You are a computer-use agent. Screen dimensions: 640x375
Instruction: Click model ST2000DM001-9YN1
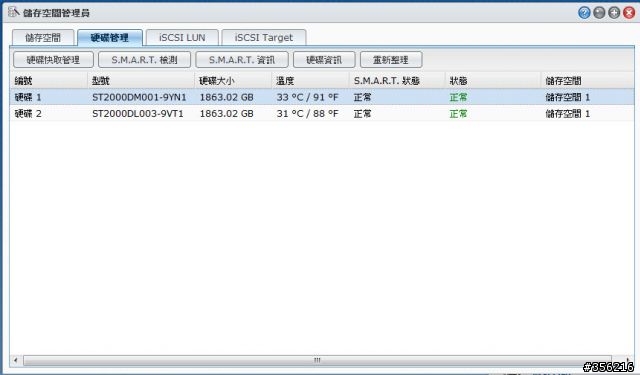click(x=139, y=97)
